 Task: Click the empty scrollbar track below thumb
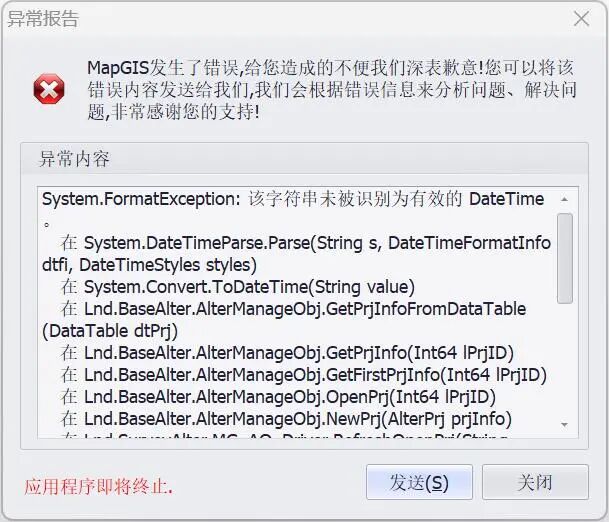tap(564, 360)
